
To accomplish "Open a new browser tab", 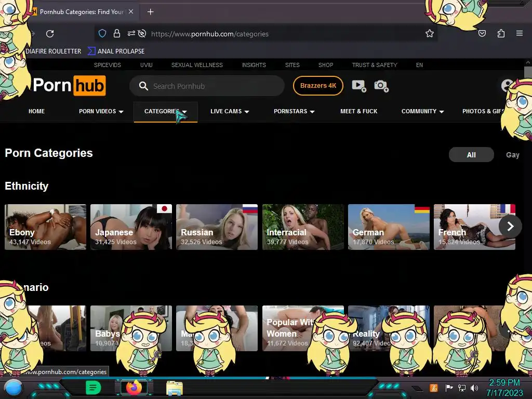I will point(150,12).
